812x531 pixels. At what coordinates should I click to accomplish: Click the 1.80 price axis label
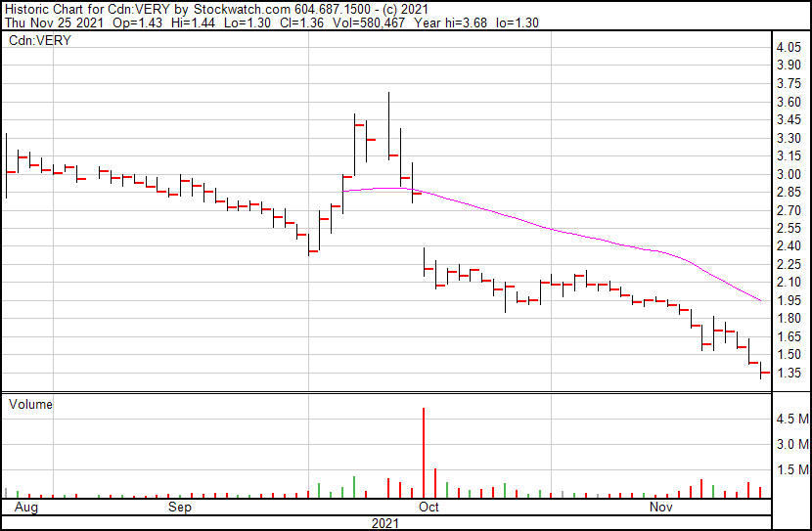point(789,318)
